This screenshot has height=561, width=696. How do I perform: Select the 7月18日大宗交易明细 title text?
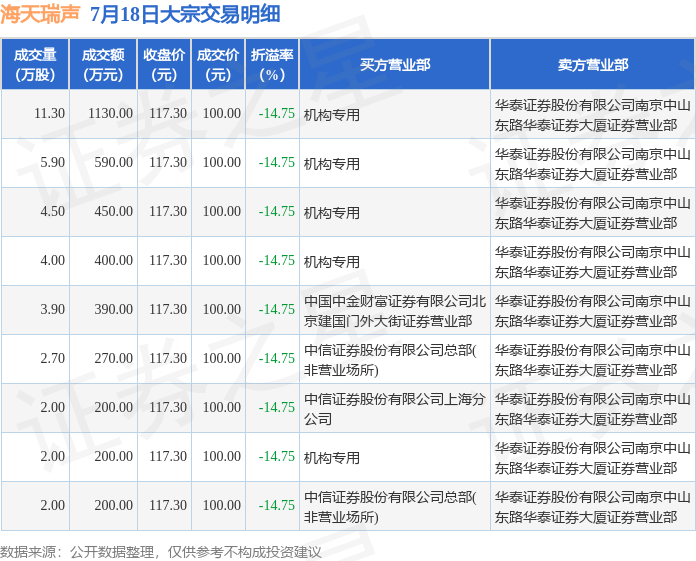(185, 14)
